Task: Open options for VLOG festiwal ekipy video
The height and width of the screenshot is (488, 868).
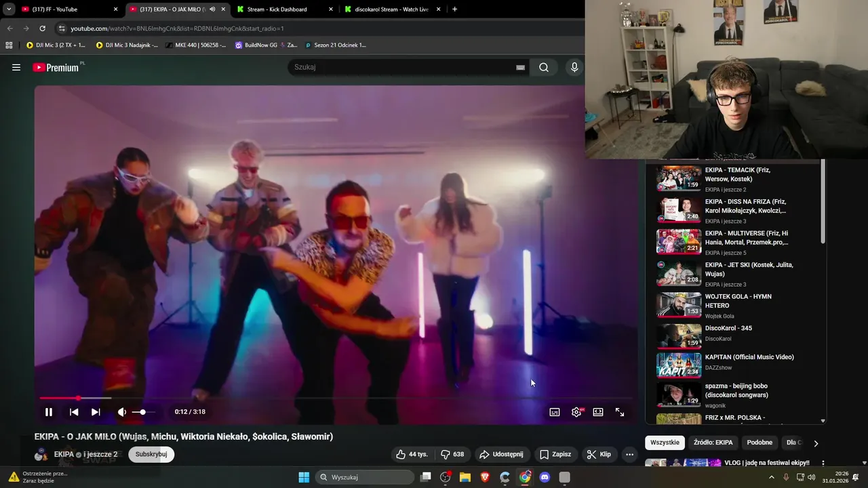Action: point(823,464)
